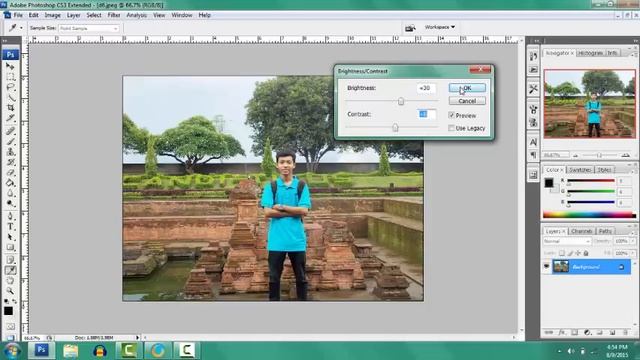Open the layer blend mode Normal dropdown
This screenshot has height=360, width=640.
point(567,241)
